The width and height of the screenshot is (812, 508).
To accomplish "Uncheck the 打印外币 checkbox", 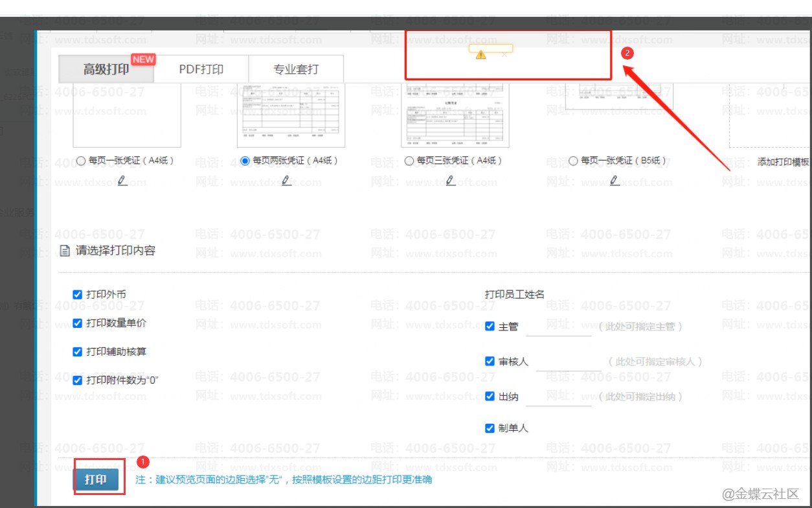I will (x=78, y=295).
